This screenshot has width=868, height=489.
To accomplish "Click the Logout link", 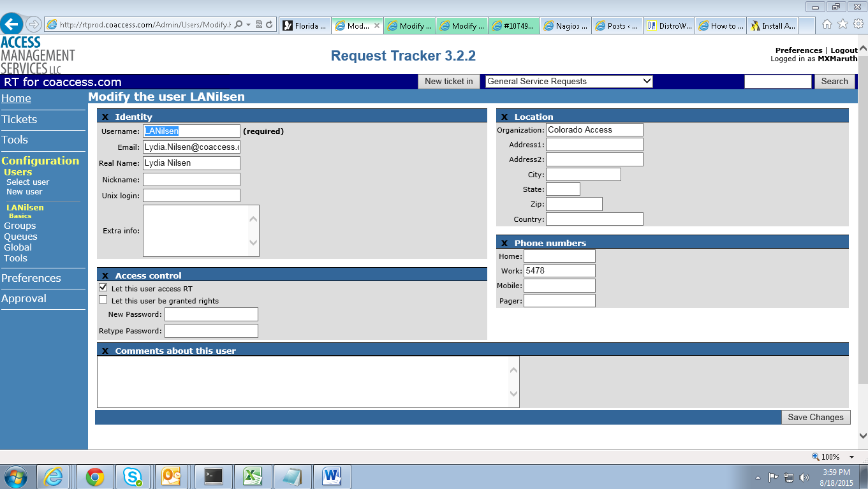I will tap(844, 50).
